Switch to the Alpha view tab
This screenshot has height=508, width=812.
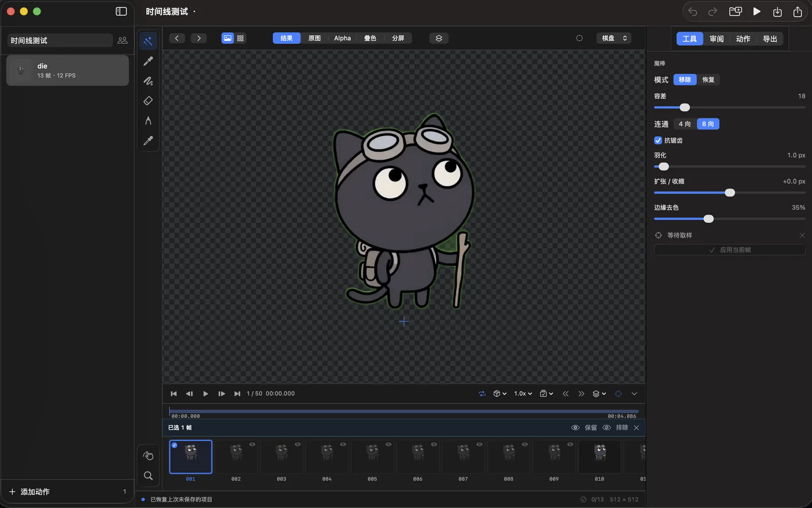pyautogui.click(x=342, y=38)
